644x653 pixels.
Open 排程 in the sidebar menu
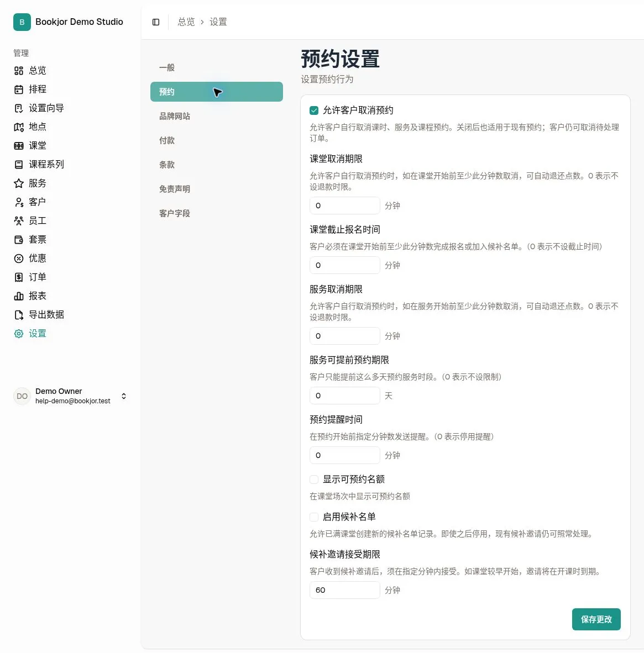coord(38,89)
